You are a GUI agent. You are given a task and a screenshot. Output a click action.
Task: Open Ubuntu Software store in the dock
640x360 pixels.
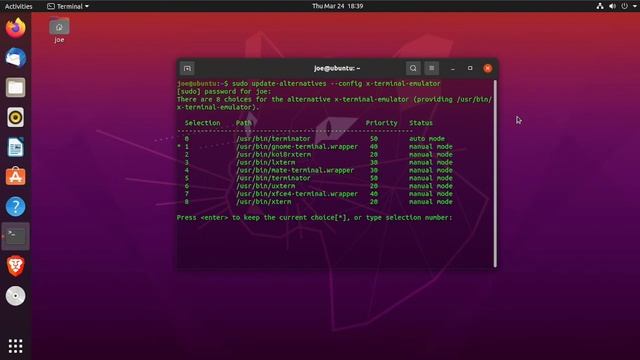16,177
